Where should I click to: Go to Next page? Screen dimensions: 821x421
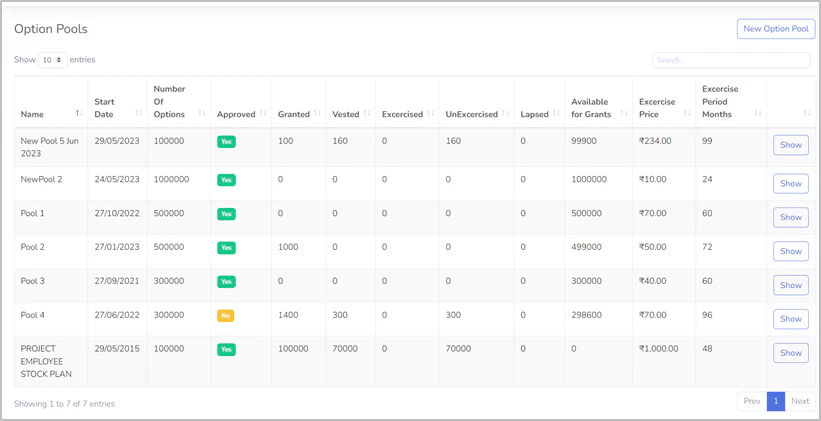click(x=800, y=401)
